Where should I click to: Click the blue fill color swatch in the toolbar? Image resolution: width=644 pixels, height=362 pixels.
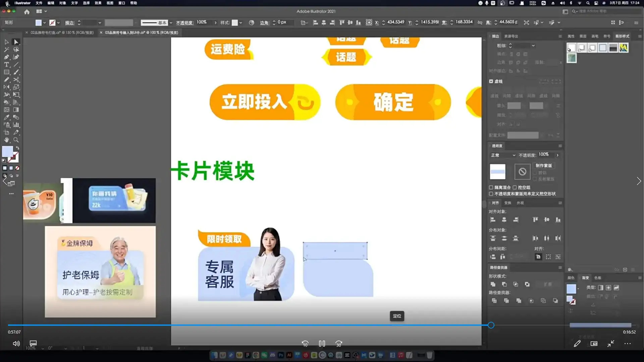tap(8, 152)
